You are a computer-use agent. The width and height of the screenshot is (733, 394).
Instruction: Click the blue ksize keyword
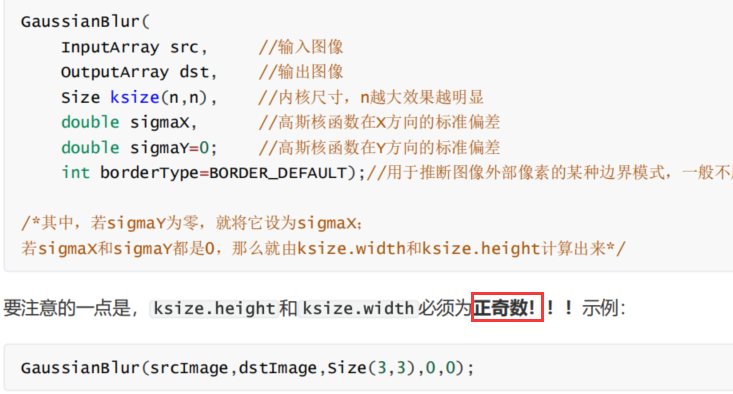pos(134,97)
